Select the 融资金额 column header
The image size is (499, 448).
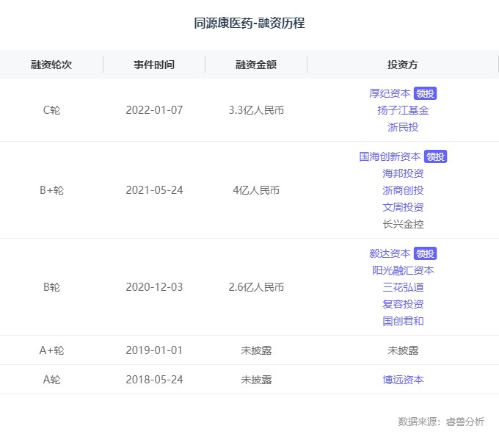click(256, 65)
